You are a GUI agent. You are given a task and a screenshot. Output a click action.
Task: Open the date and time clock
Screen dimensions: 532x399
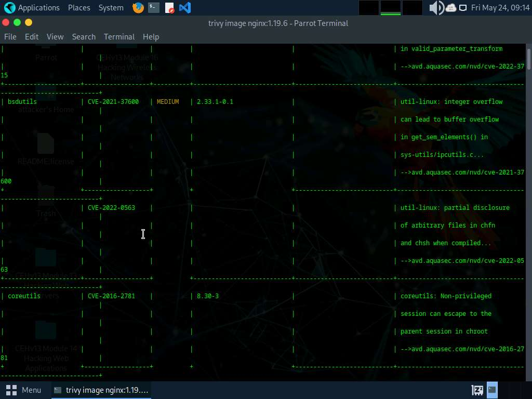coord(500,8)
